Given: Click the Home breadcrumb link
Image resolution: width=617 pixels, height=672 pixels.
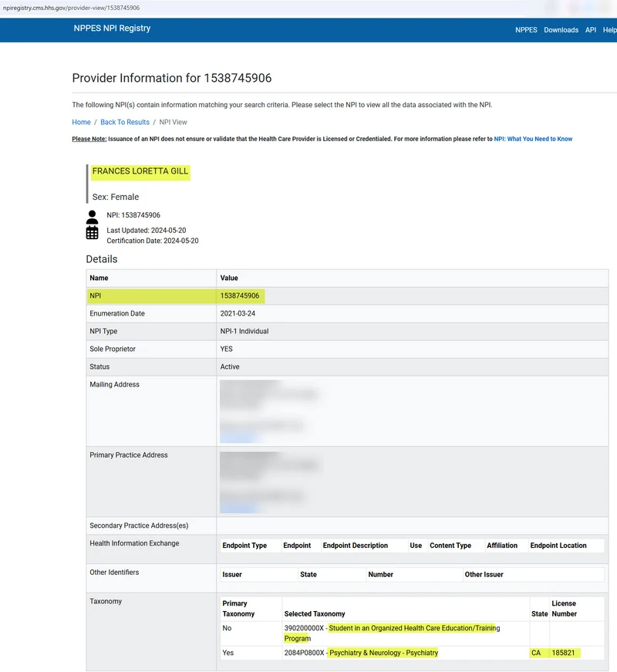Looking at the screenshot, I should tap(81, 123).
